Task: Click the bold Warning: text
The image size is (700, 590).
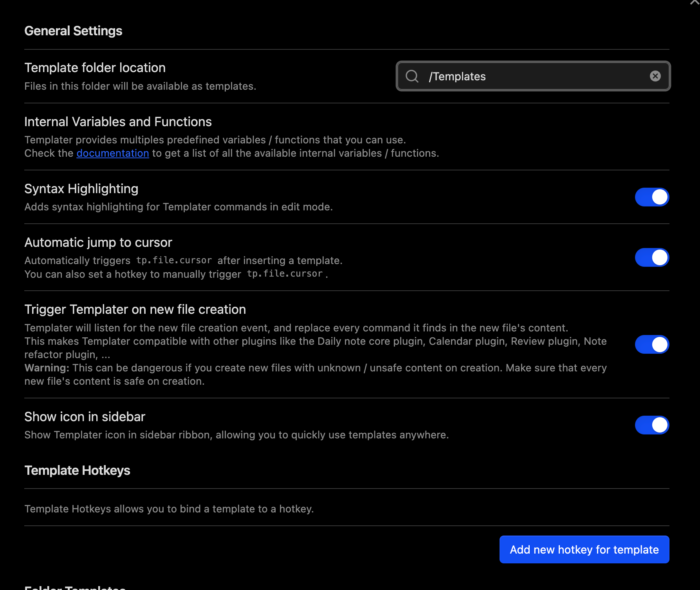Action: (x=47, y=368)
